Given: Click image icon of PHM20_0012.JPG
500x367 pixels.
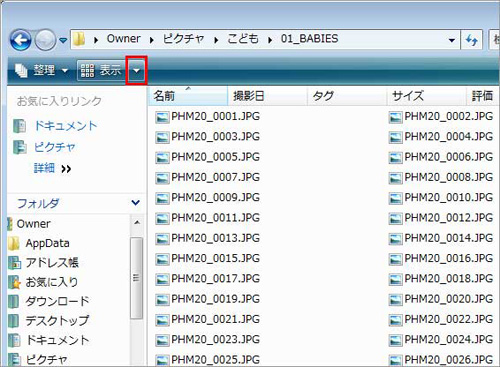Looking at the screenshot, I should pyautogui.click(x=395, y=219).
